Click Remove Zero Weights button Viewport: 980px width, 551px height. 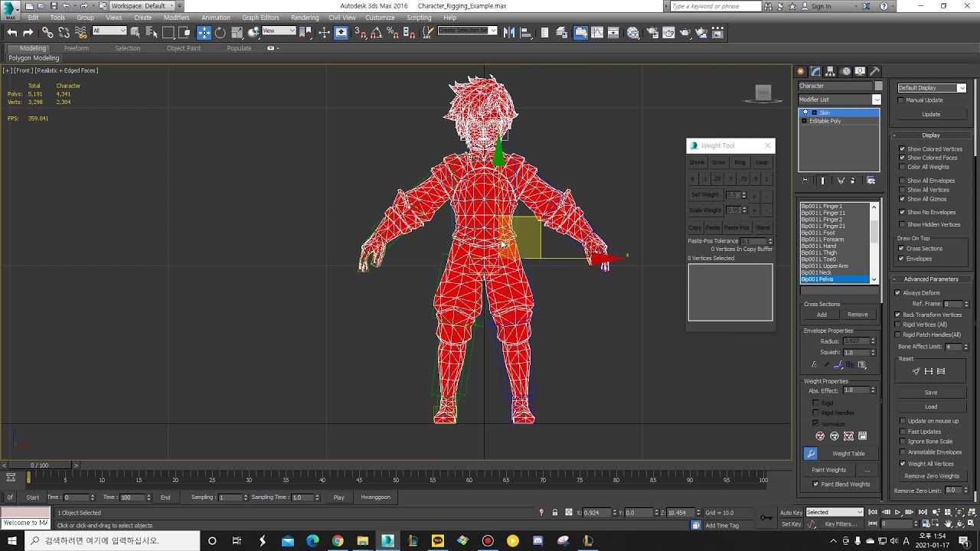(932, 476)
